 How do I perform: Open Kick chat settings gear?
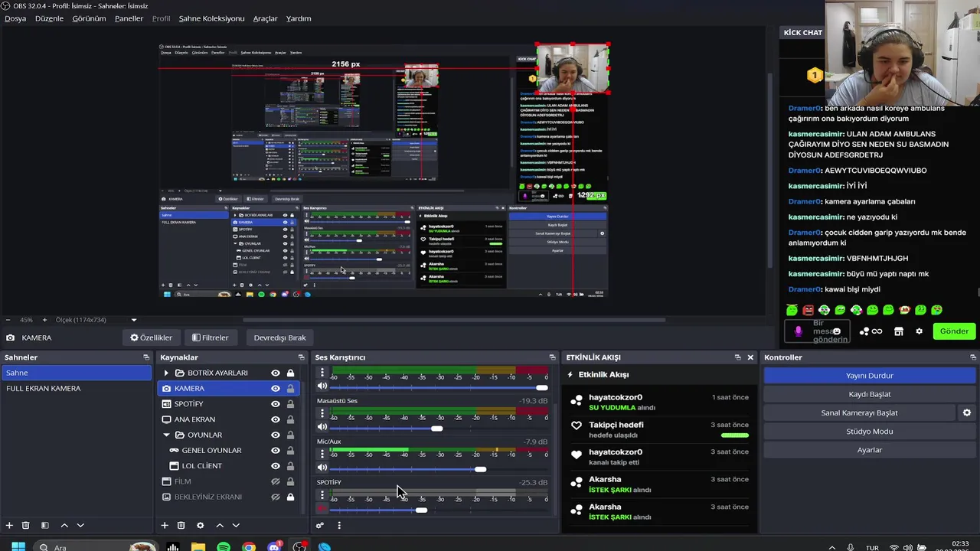tap(919, 331)
